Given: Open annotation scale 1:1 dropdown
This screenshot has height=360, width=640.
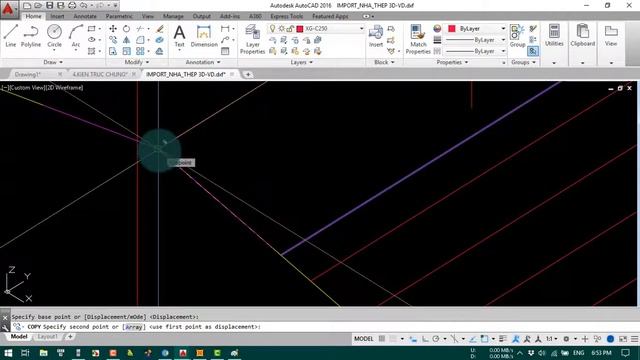Looking at the screenshot, I should 552,338.
